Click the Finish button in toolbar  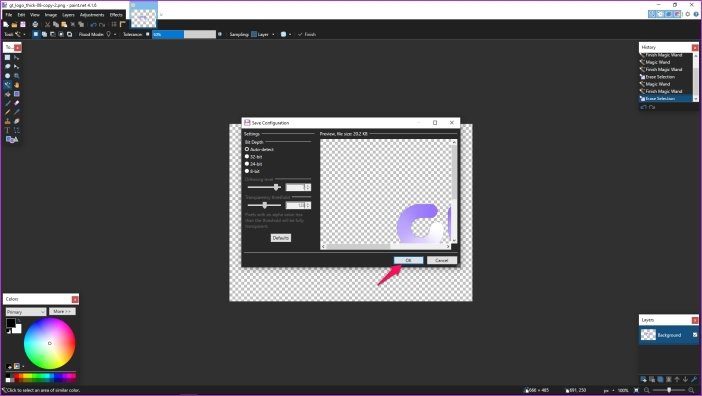(x=307, y=34)
